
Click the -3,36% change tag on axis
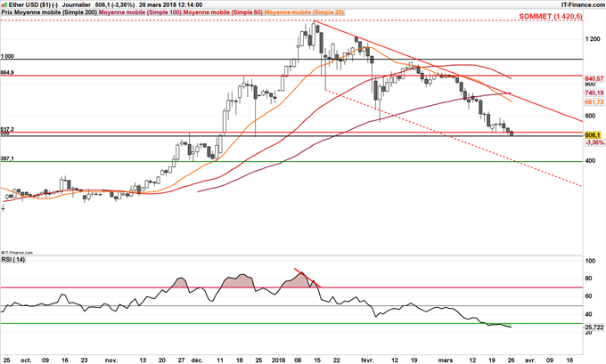[x=594, y=142]
